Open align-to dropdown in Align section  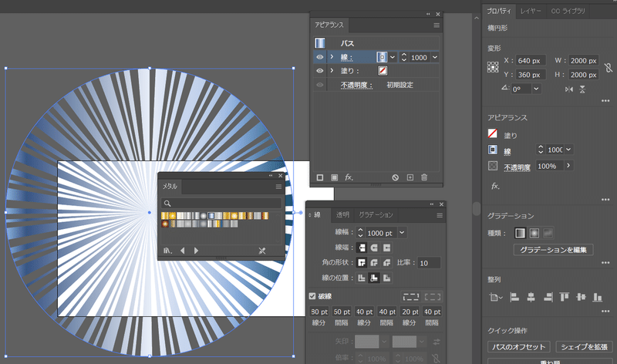495,298
